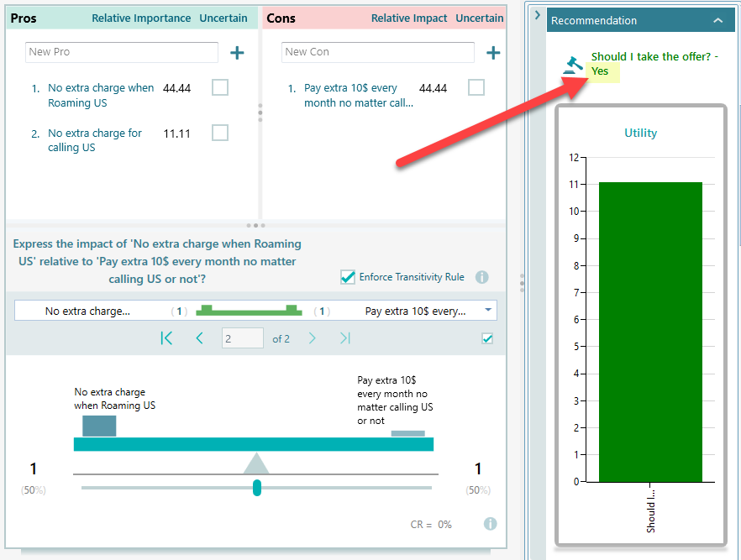Jump to last comparison using skip-forward arrow
The width and height of the screenshot is (741, 560).
click(x=344, y=338)
